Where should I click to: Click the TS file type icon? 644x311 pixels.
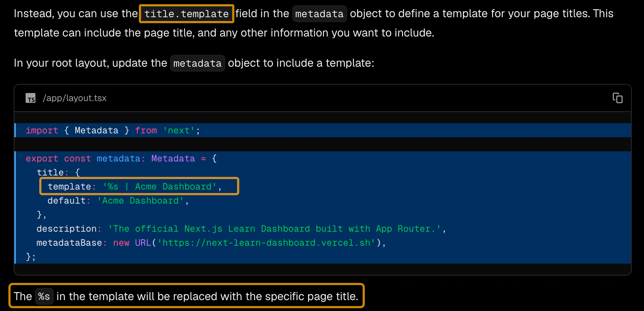click(x=31, y=98)
